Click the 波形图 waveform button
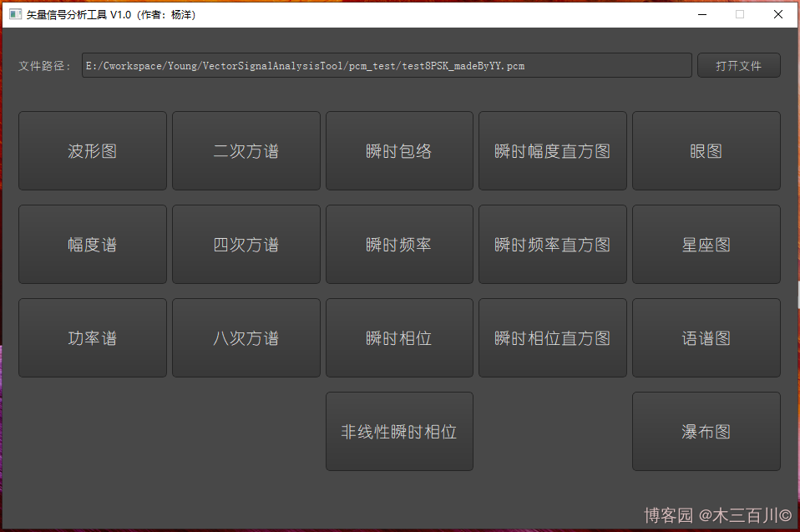Screen dimensions: 800x532 (92, 151)
